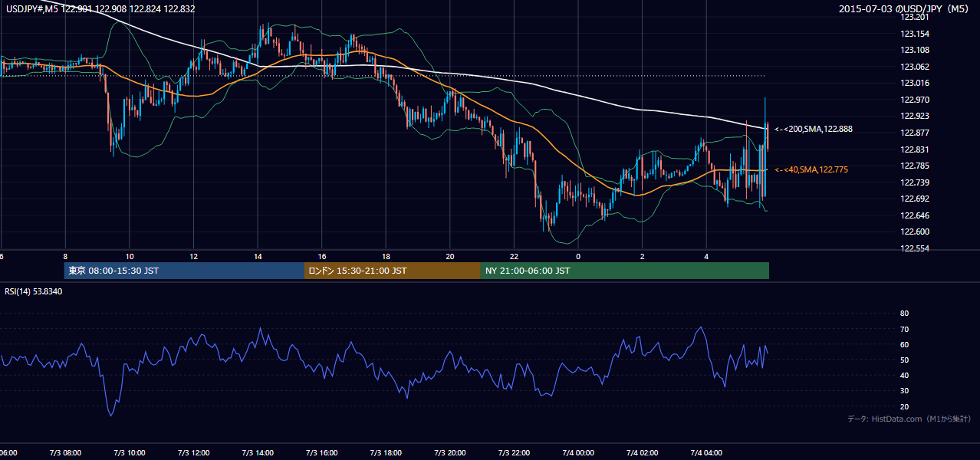Click the 7/3 12:00 bottom time label
Image resolution: width=980 pixels, height=460 pixels.
click(x=194, y=452)
